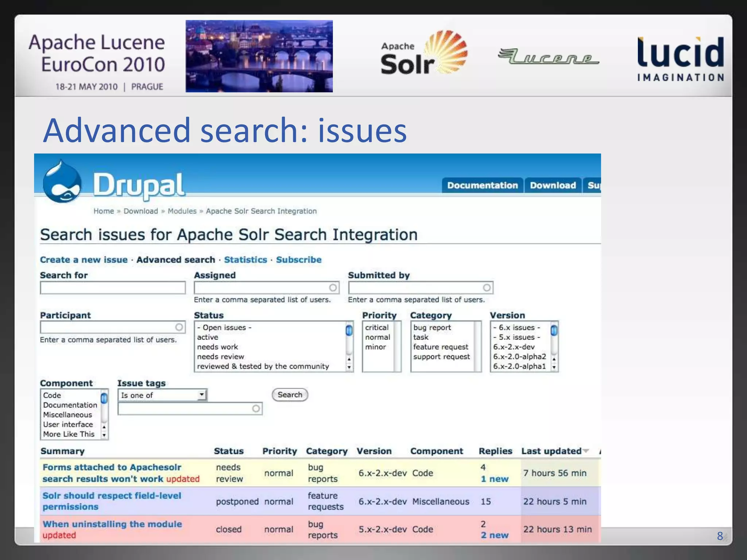Viewport: 747px width, 560px height.
Task: Select 'Documentation' in Component list
Action: click(70, 405)
